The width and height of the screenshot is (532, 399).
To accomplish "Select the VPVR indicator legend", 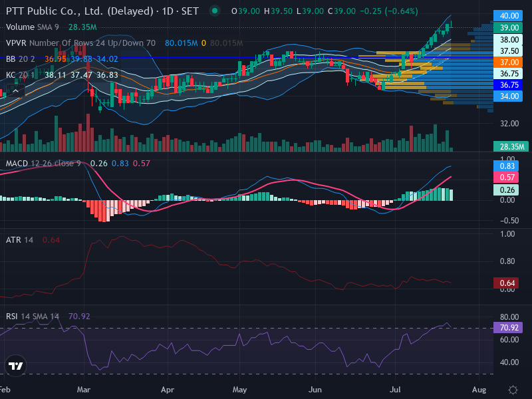I will pyautogui.click(x=80, y=43).
